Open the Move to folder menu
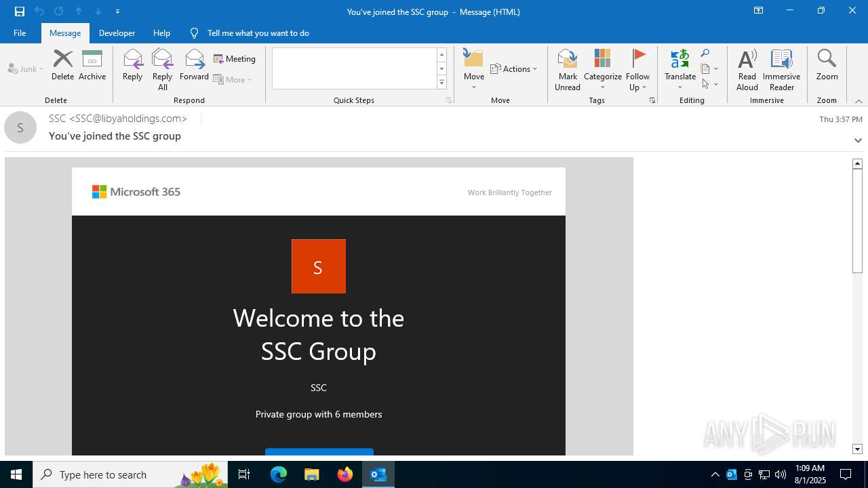This screenshot has width=868, height=488. (x=474, y=70)
